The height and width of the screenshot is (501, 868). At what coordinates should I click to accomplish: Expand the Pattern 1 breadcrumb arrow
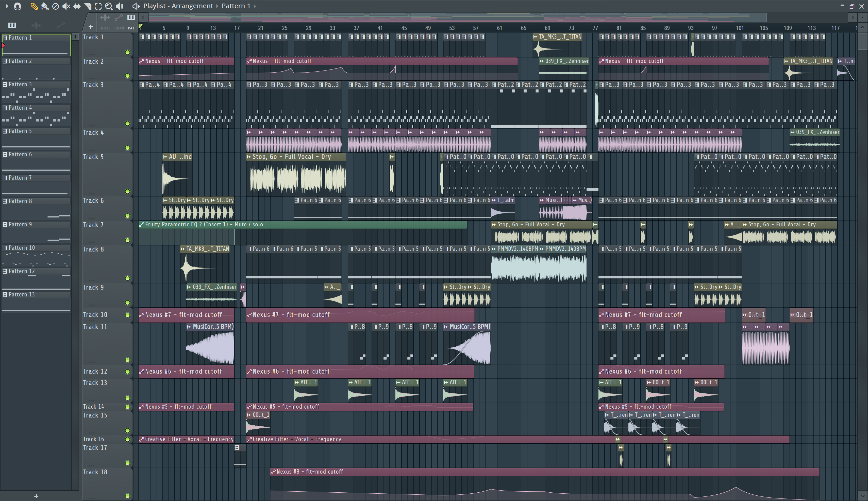255,6
